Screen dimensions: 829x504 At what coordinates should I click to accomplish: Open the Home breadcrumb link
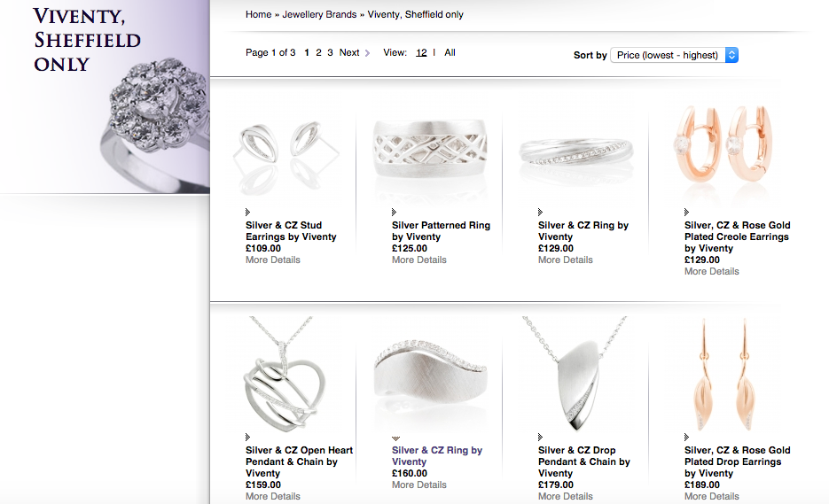tap(258, 14)
